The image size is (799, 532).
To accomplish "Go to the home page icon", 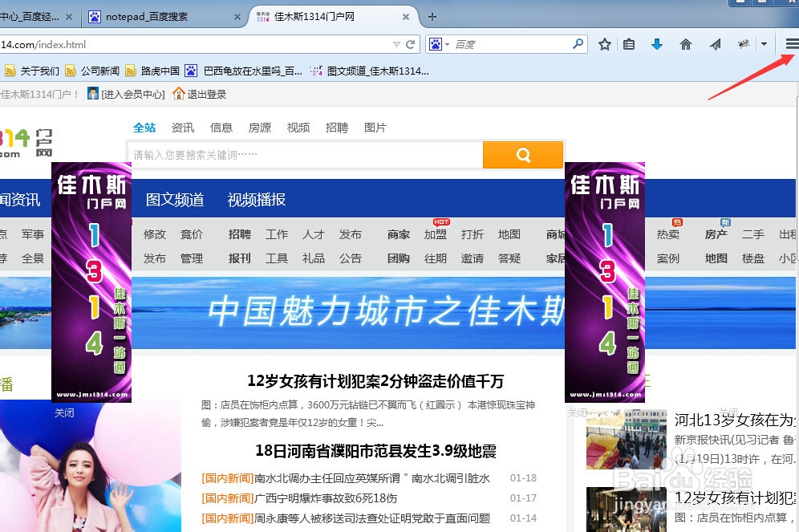I will 686,44.
